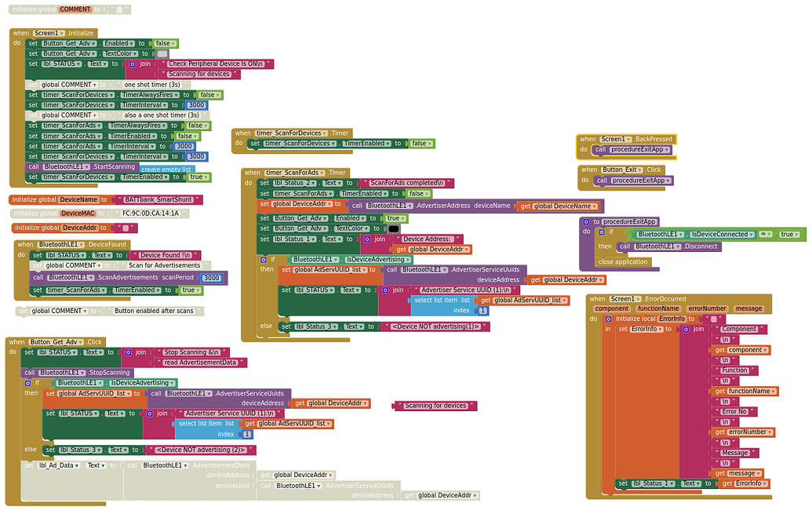812x514 pixels.
Task: Click the 3000 scanPeriod number field
Action: 211,278
